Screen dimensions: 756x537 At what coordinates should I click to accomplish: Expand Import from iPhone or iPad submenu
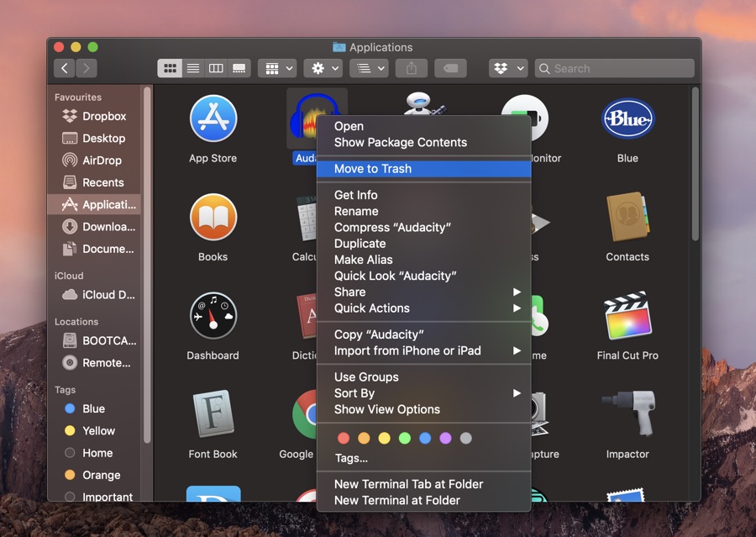[x=424, y=350]
